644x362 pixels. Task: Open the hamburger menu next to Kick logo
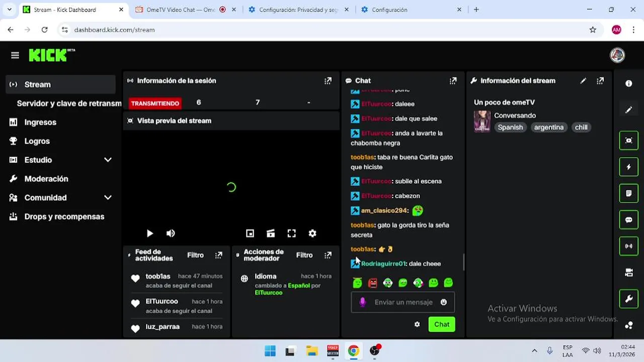point(15,55)
